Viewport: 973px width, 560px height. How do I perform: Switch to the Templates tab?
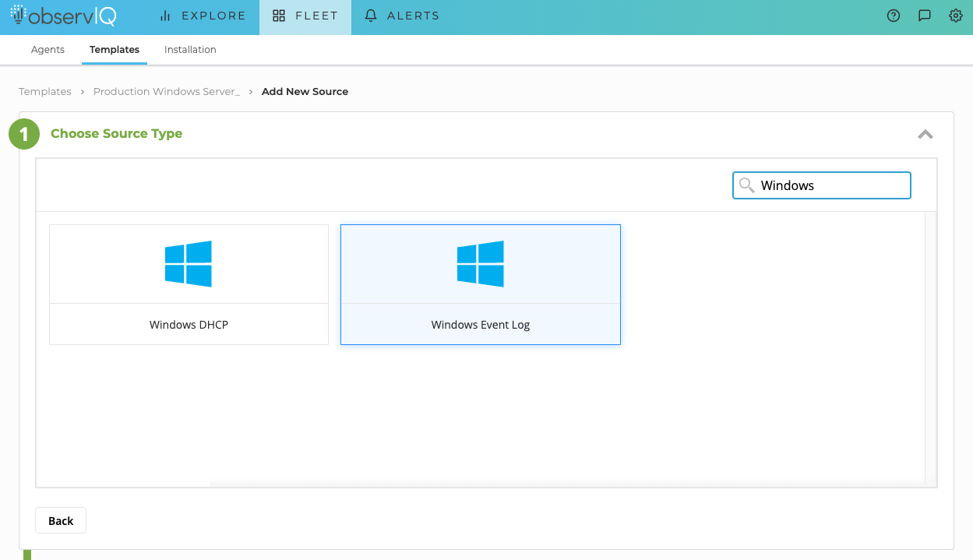115,49
